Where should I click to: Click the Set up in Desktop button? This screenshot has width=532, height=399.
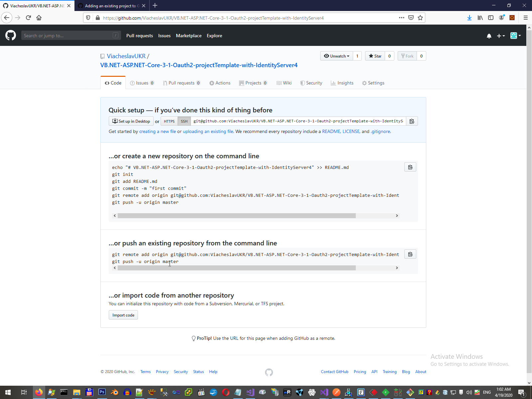pos(131,121)
